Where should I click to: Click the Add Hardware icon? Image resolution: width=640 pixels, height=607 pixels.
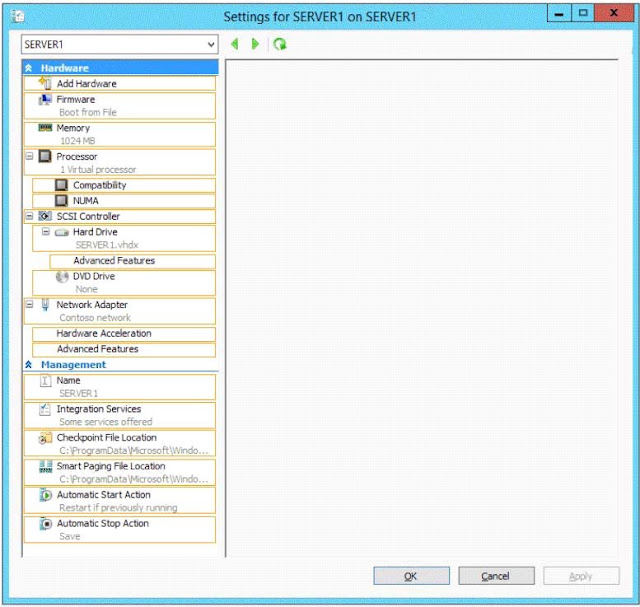coord(45,83)
